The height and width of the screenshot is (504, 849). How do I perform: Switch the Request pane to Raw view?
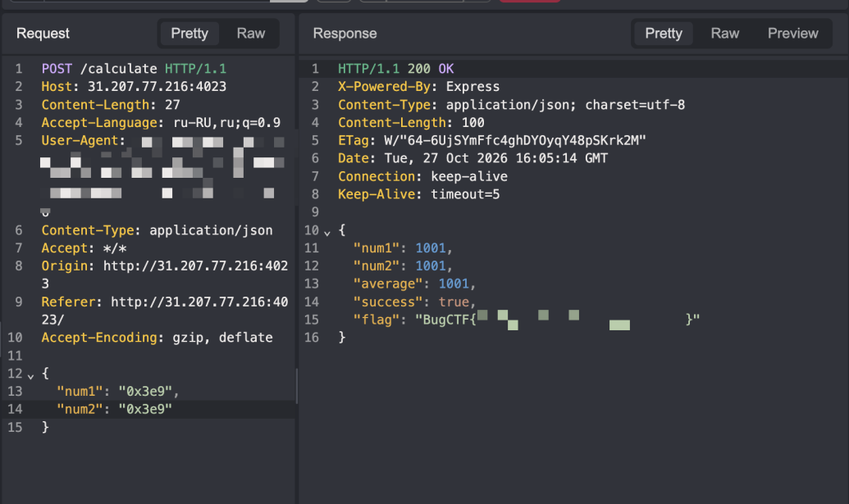coord(251,34)
